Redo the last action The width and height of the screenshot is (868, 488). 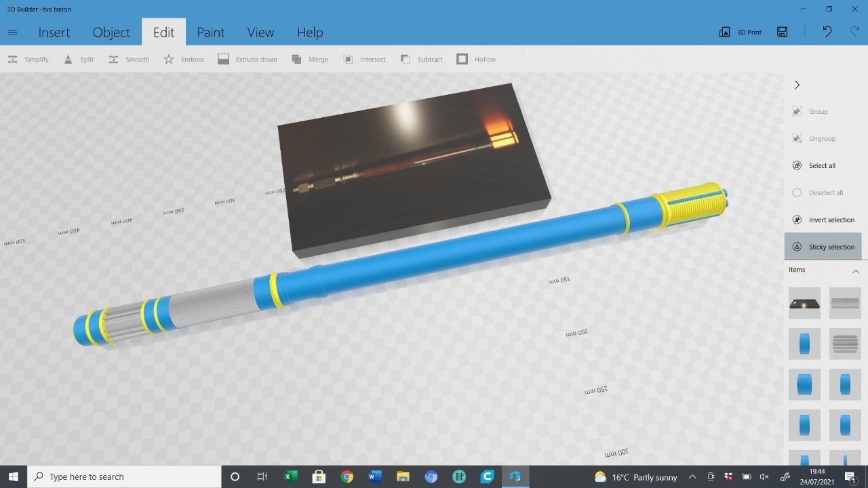(855, 32)
